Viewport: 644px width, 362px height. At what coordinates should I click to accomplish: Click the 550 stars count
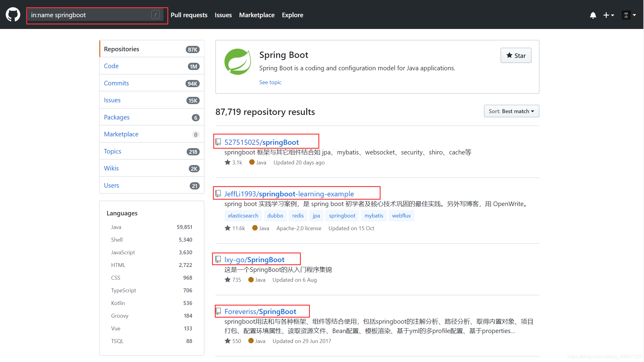(x=233, y=341)
